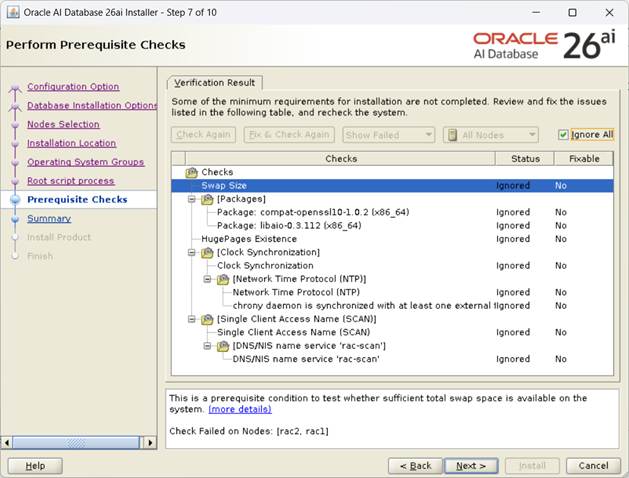
Task: Go to Nodes Selection step
Action: pos(63,124)
